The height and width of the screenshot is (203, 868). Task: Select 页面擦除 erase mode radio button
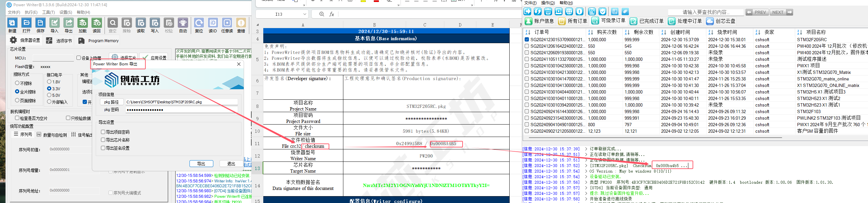[x=17, y=100]
